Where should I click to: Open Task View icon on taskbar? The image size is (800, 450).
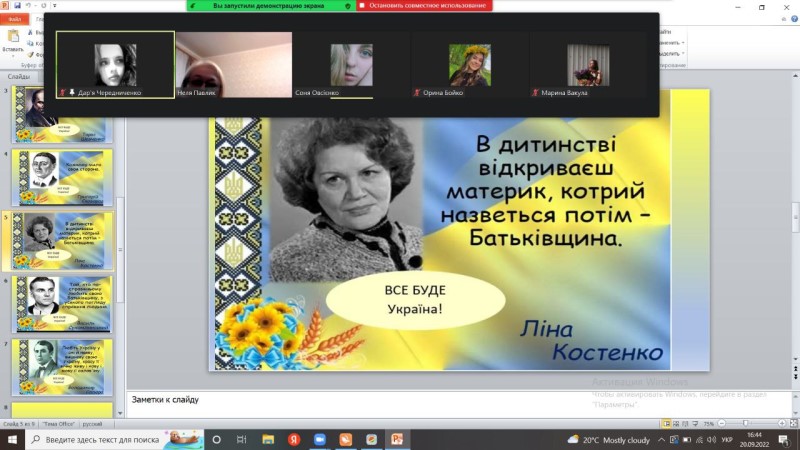coord(242,439)
